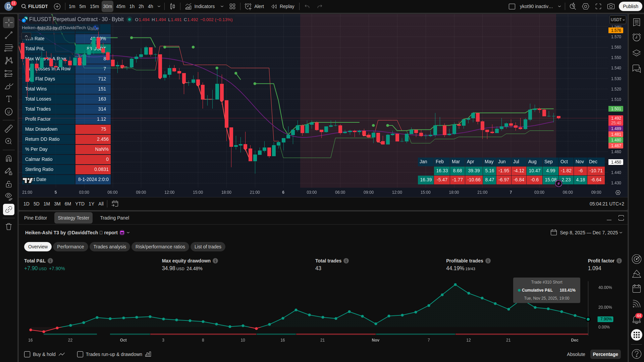Viewport: 644px width, 362px height.
Task: Switch equity chart to Absolute mode
Action: click(x=576, y=354)
